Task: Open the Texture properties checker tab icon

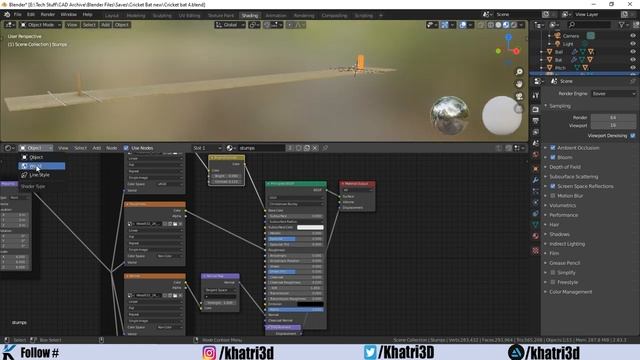Action: coord(536,250)
